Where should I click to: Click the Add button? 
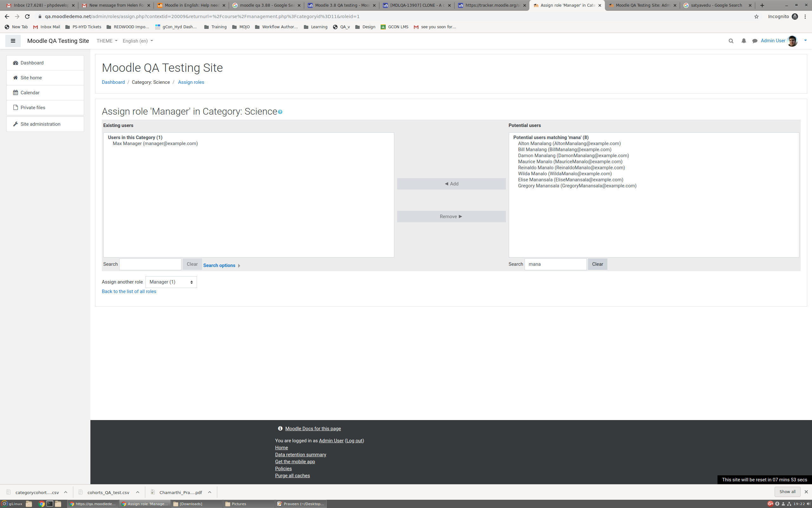click(x=451, y=184)
